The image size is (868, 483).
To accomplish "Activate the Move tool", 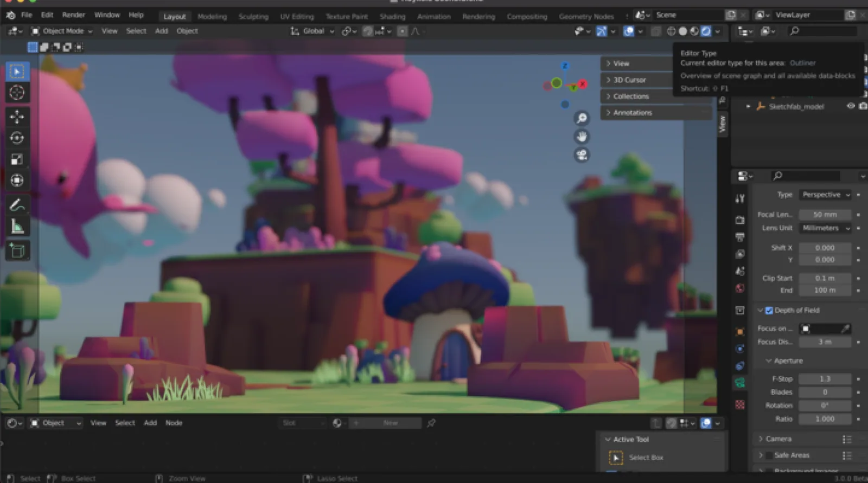I will coord(17,117).
